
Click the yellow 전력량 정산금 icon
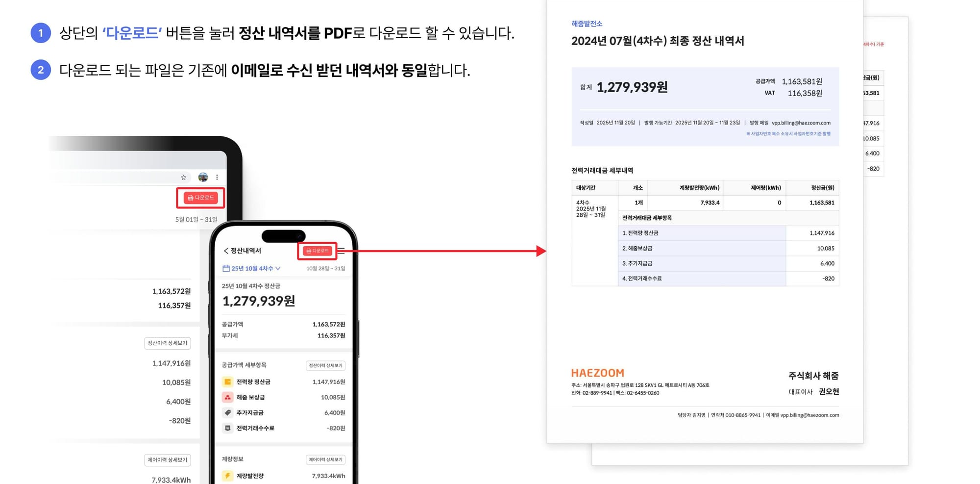tap(227, 382)
